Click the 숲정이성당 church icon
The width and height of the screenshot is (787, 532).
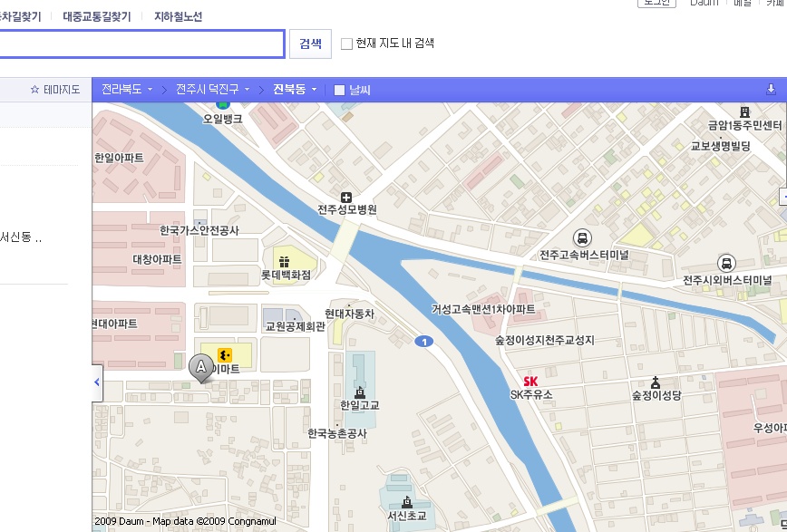click(x=656, y=383)
